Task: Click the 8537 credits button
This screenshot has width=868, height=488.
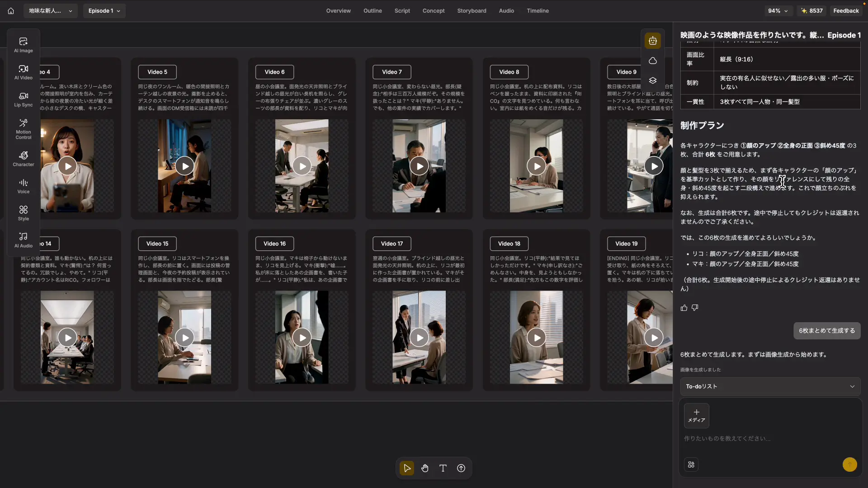Action: coord(811,11)
